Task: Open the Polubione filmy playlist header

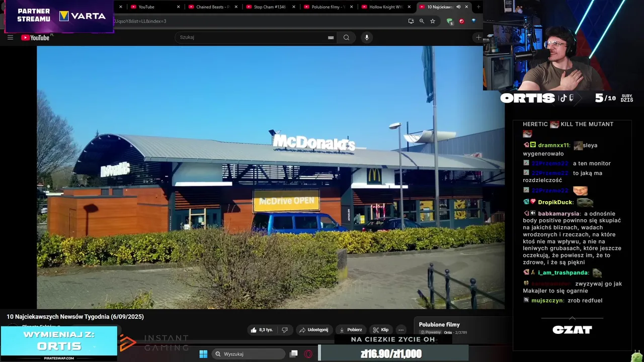Action: pyautogui.click(x=439, y=325)
